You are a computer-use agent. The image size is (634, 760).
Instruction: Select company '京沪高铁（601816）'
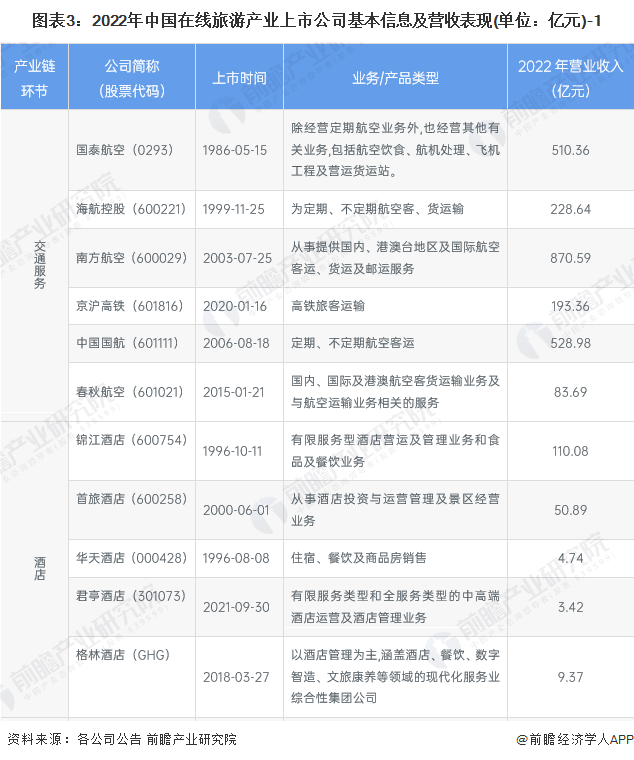coord(130,306)
